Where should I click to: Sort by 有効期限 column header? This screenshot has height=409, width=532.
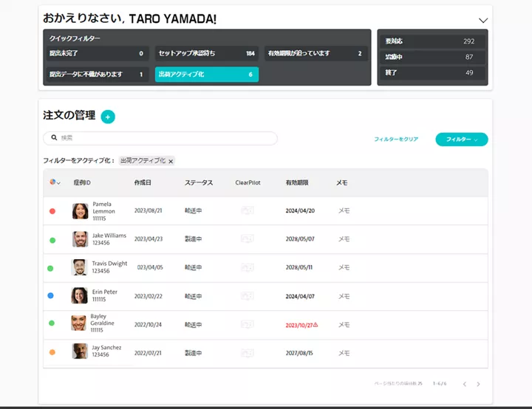click(297, 182)
